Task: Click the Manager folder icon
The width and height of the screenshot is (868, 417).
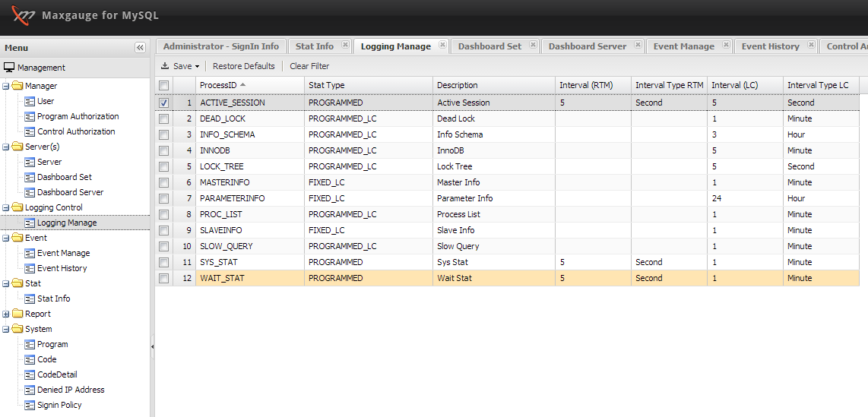Action: (x=17, y=86)
